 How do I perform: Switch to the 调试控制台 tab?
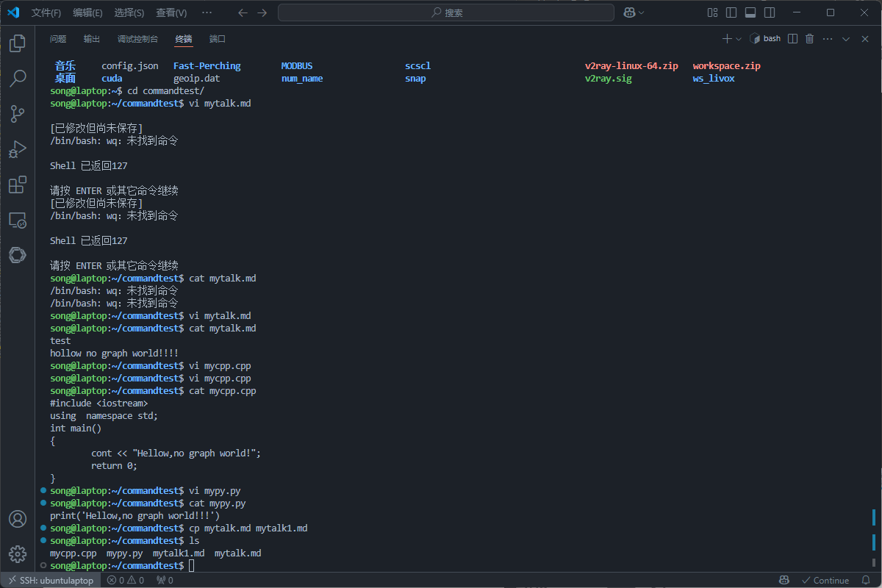pyautogui.click(x=137, y=39)
